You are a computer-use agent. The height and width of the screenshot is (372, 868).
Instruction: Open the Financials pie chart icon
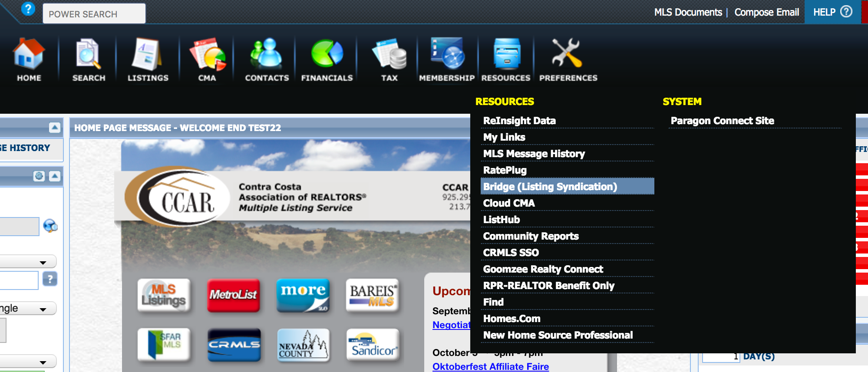click(x=327, y=54)
